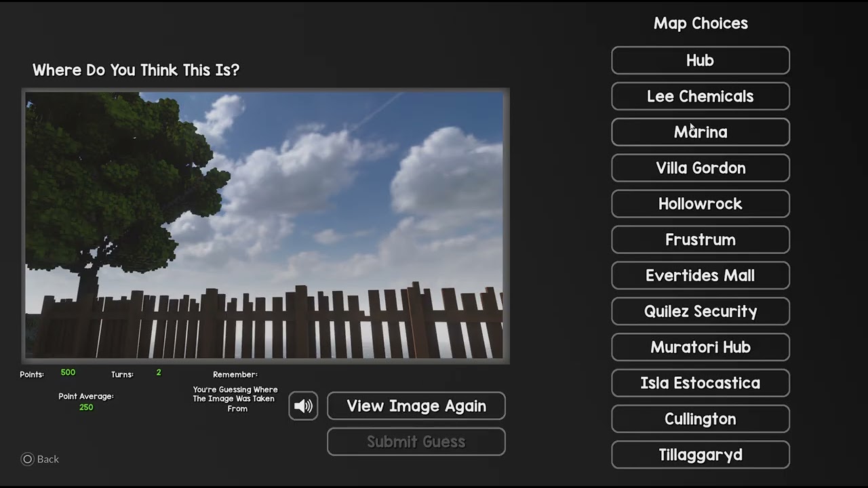Select the Hollowrock map option
This screenshot has width=868, height=488.
(701, 204)
